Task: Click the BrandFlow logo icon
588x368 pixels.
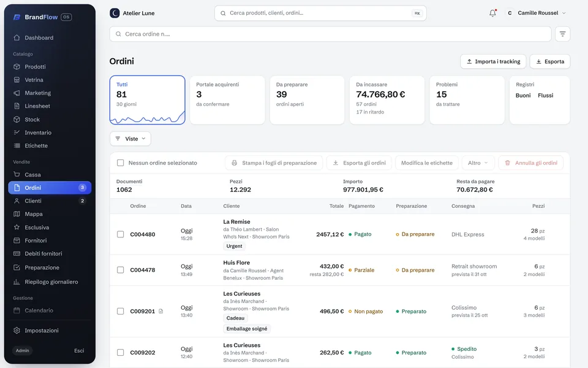Action: tap(17, 17)
